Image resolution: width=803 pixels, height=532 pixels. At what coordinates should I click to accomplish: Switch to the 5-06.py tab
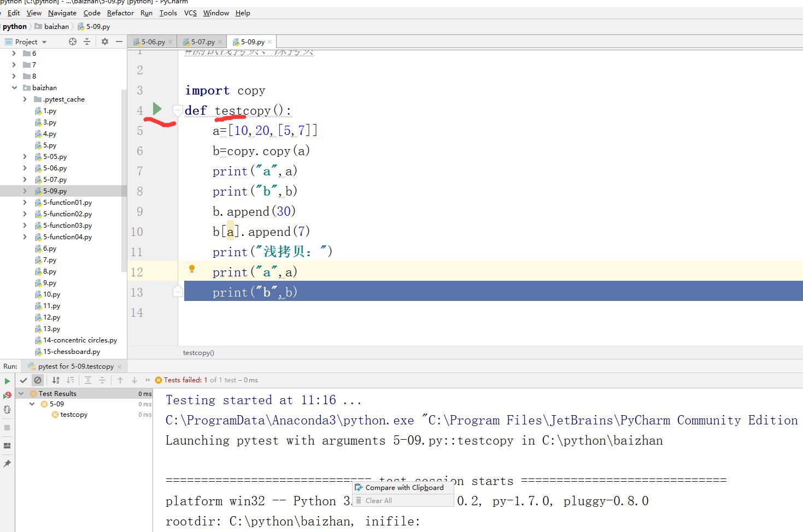click(153, 42)
